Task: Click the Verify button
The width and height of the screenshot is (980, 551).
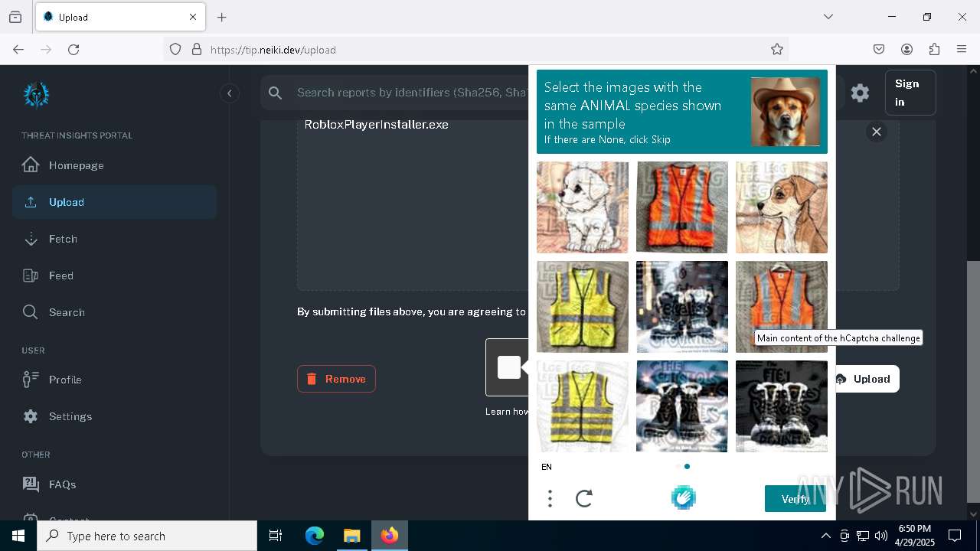Action: pyautogui.click(x=795, y=499)
